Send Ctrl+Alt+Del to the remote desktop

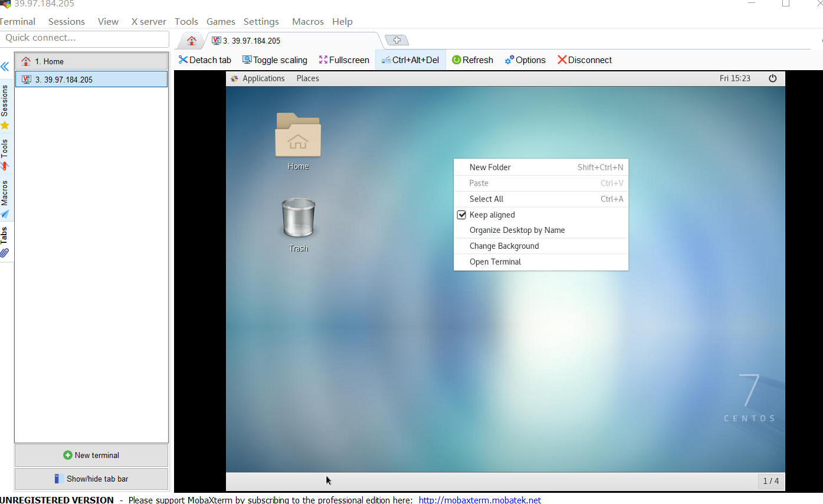click(411, 60)
